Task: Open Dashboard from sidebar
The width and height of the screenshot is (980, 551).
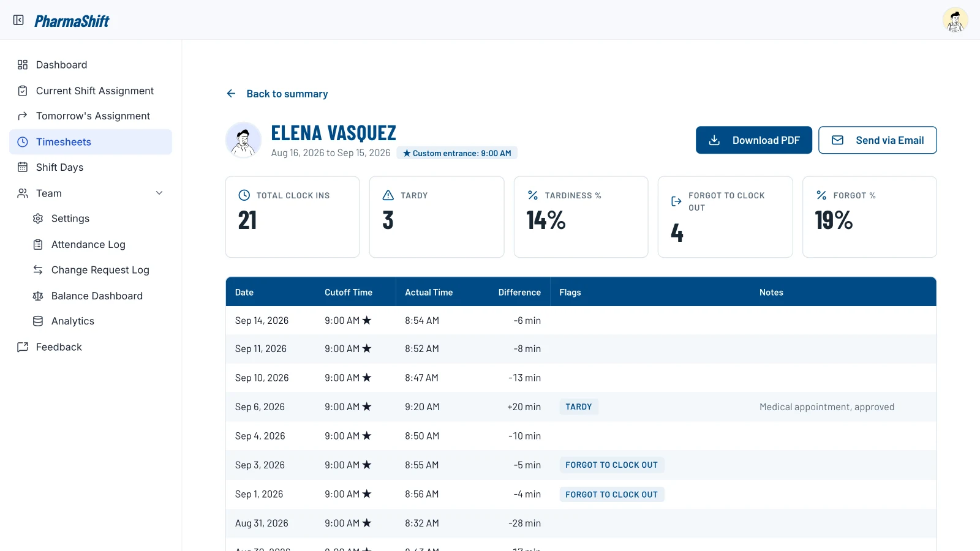Action: pyautogui.click(x=91, y=65)
